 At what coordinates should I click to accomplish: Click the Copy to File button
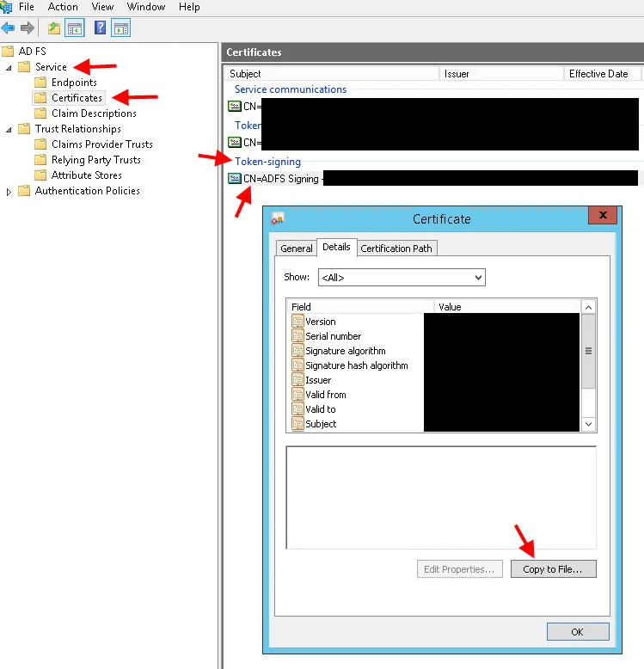coord(553,569)
